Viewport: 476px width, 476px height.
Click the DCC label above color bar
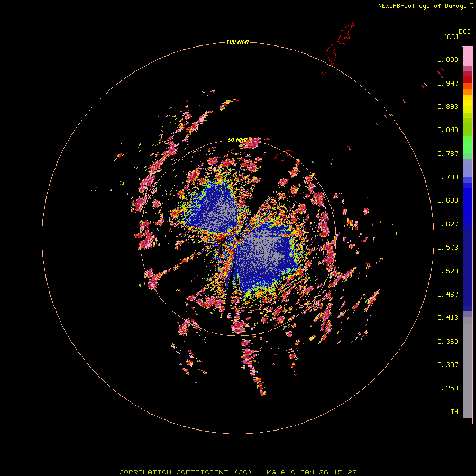[465, 32]
